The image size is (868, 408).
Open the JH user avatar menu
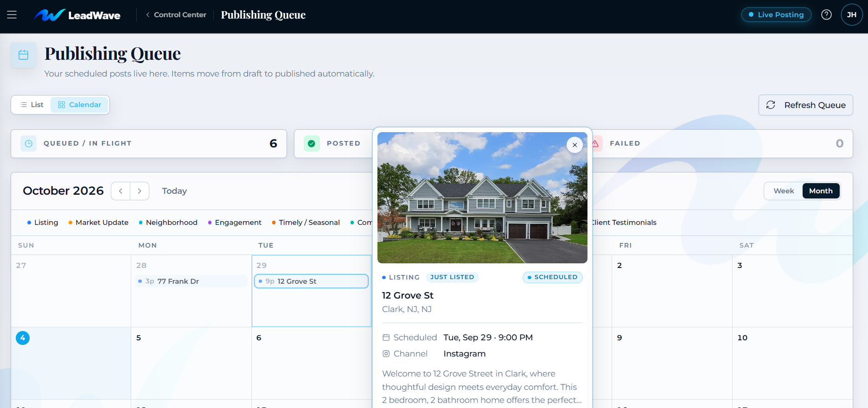click(852, 15)
